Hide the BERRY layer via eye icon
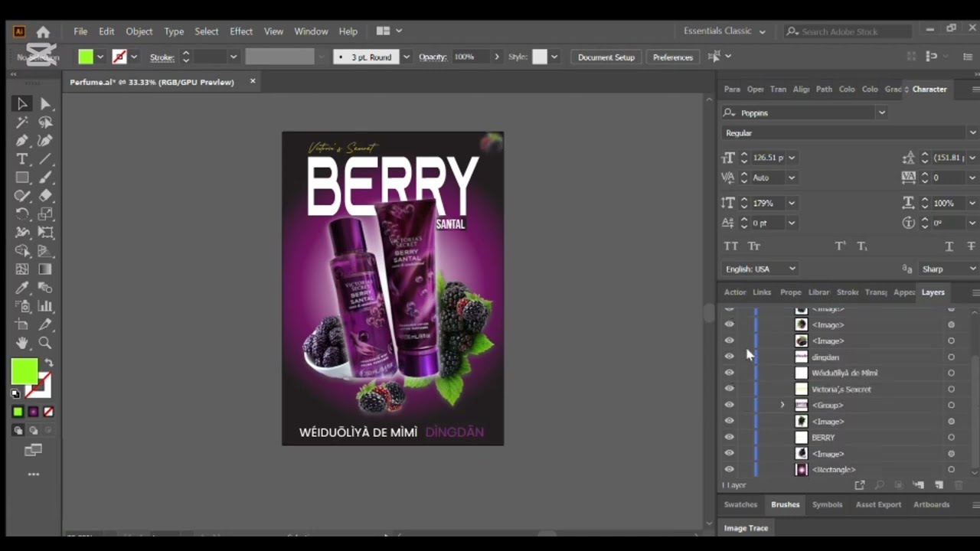Viewport: 980px width, 551px height. tap(729, 438)
